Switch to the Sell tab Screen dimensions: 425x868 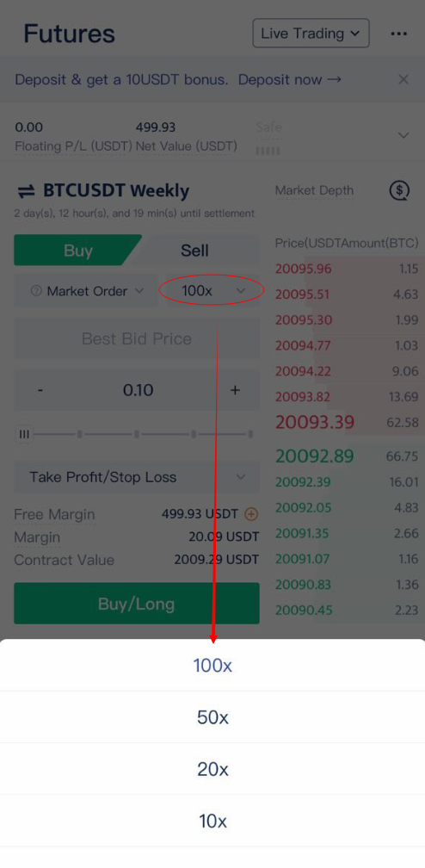194,251
